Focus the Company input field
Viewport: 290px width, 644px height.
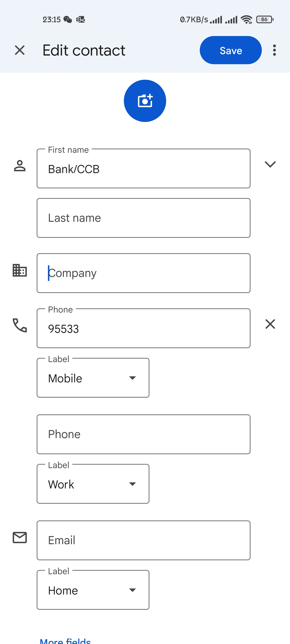click(143, 273)
